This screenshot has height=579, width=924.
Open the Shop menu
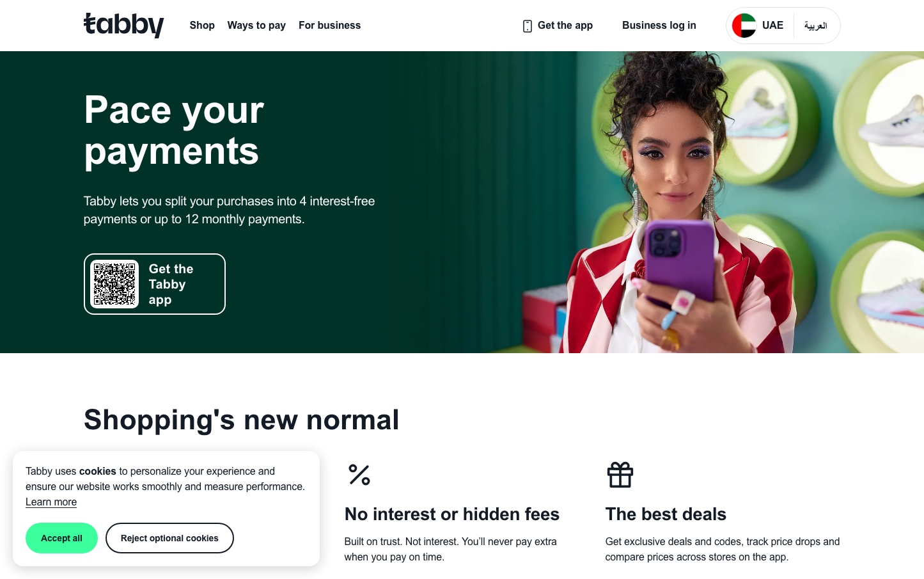point(202,26)
